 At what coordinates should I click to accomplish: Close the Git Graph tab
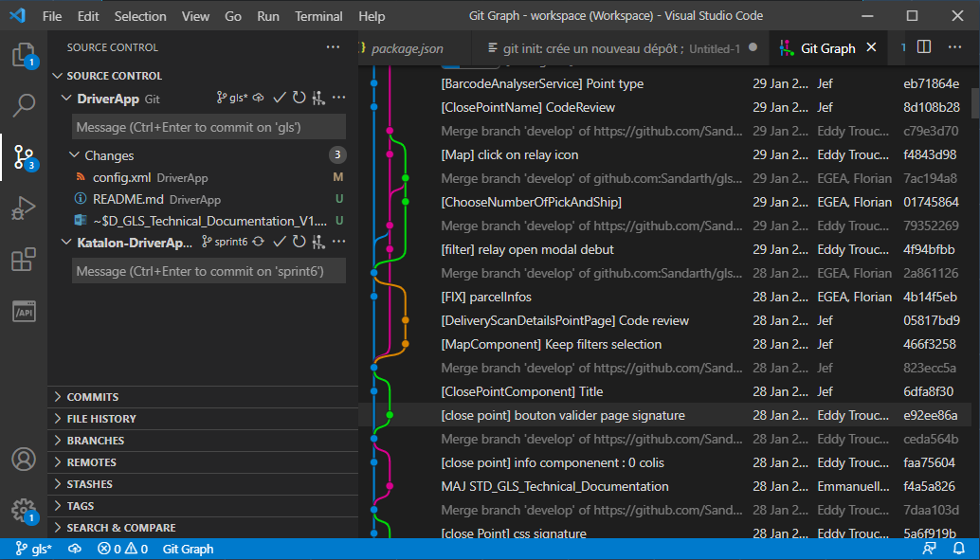(871, 47)
